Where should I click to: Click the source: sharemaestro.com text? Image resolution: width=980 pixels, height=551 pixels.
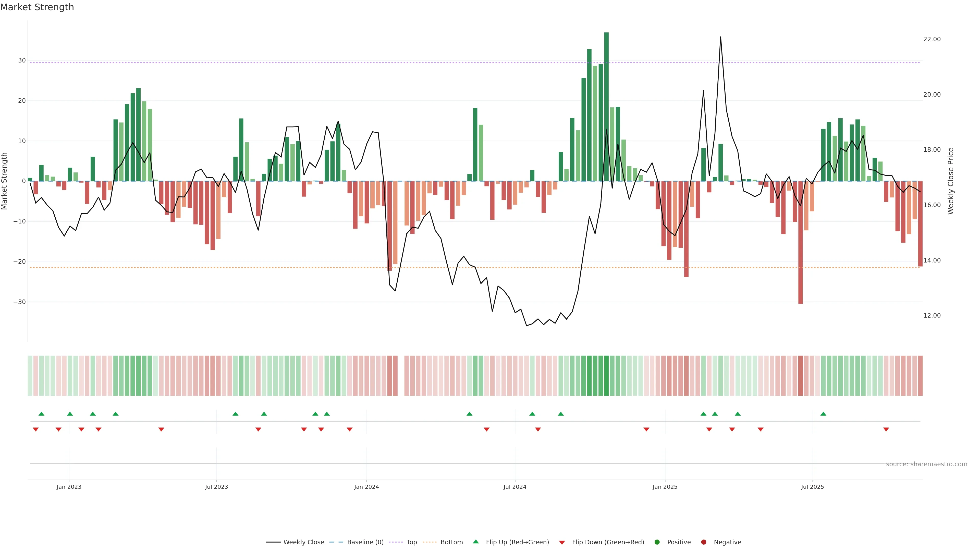coord(926,464)
